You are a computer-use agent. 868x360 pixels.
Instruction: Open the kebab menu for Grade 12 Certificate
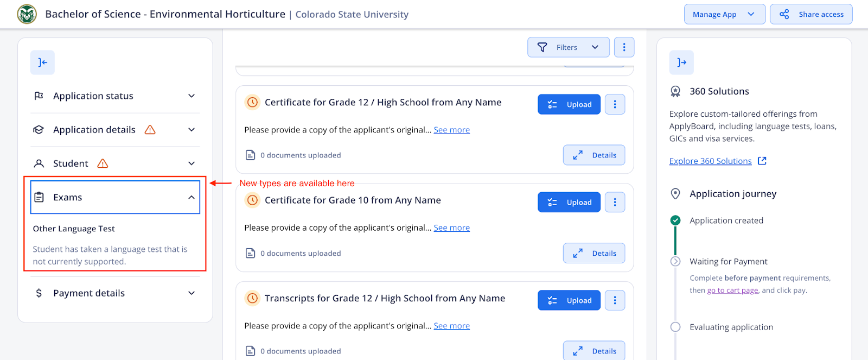(x=615, y=104)
